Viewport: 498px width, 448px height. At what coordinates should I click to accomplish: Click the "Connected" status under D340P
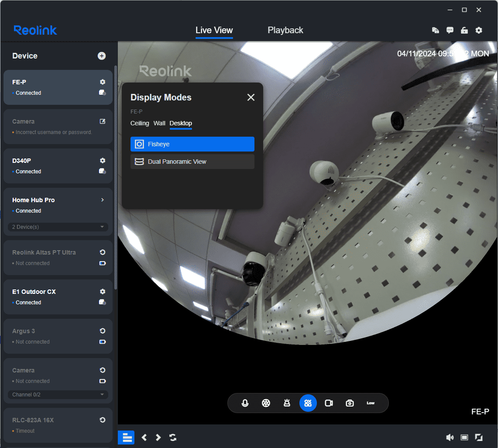click(28, 171)
